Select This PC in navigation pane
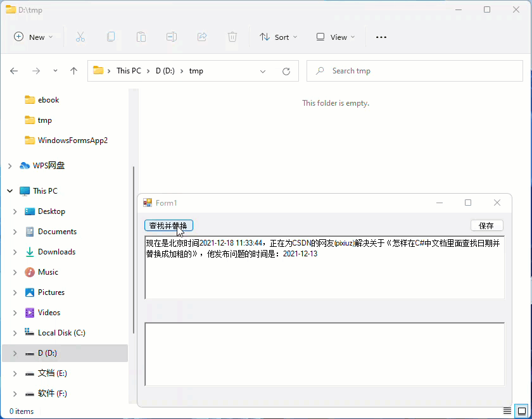The height and width of the screenshot is (419, 532). [45, 191]
